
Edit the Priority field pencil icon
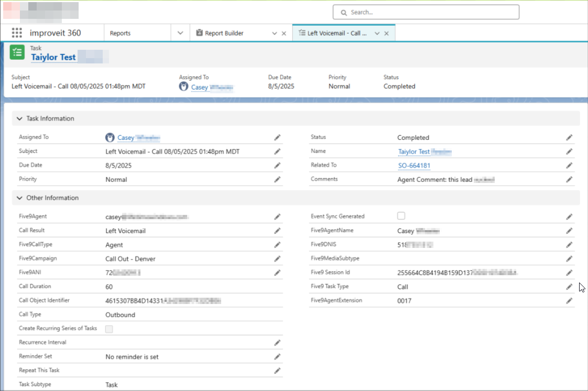point(277,180)
